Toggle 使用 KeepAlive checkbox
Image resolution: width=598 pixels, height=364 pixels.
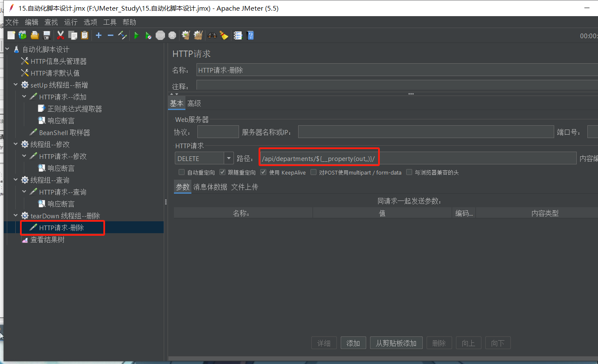(x=263, y=172)
